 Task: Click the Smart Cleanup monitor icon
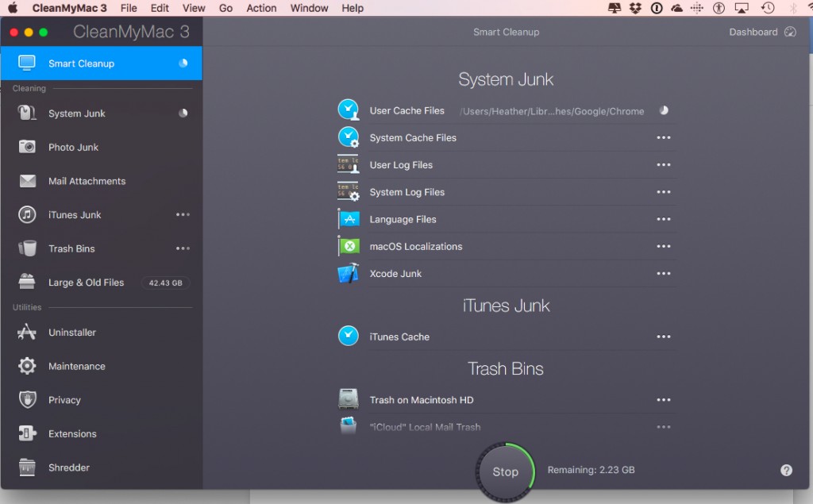pyautogui.click(x=27, y=63)
